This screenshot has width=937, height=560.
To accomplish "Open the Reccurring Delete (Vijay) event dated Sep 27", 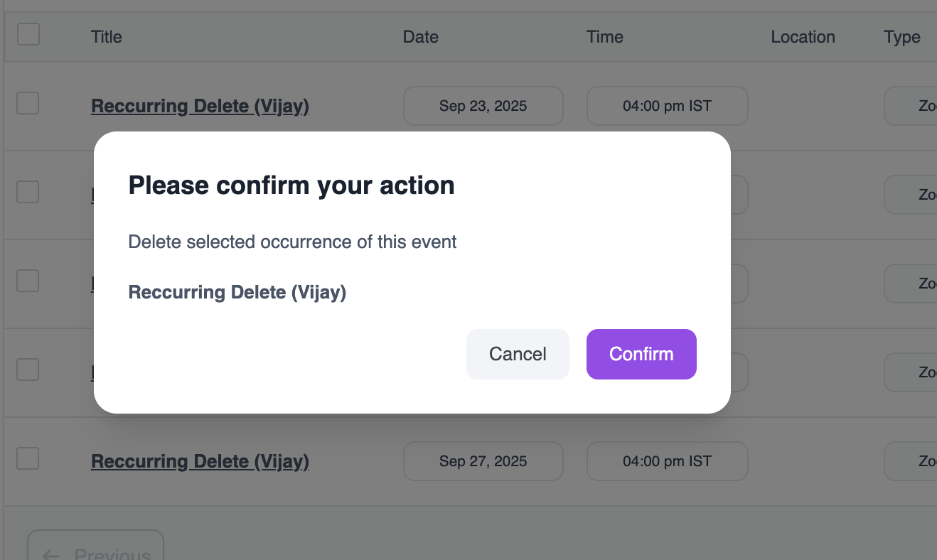I will point(200,461).
